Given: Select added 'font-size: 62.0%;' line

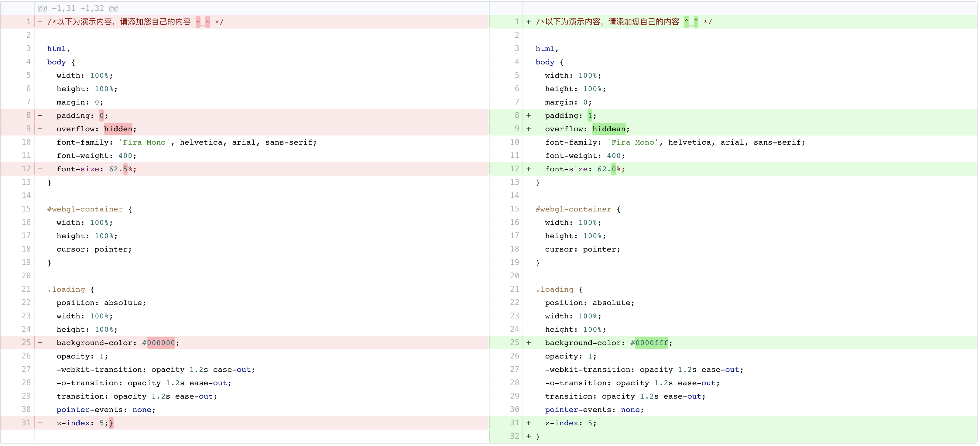Looking at the screenshot, I should click(733, 169).
